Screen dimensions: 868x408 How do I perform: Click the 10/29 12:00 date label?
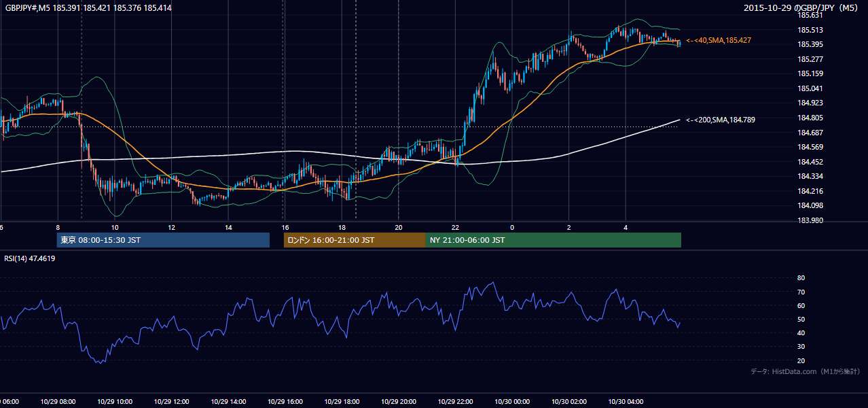171,402
